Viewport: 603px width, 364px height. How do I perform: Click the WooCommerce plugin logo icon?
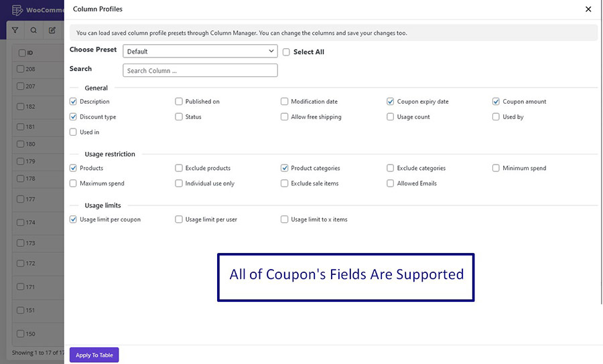(x=17, y=10)
